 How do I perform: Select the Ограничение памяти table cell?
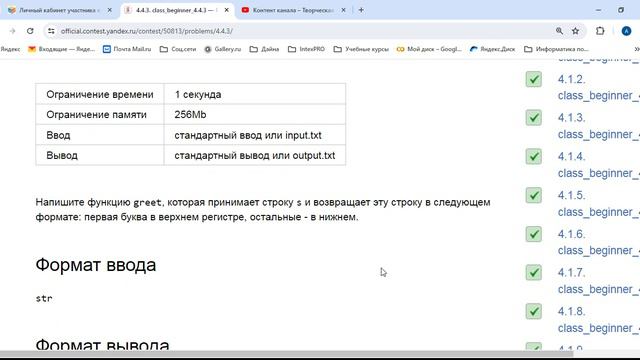(100, 115)
